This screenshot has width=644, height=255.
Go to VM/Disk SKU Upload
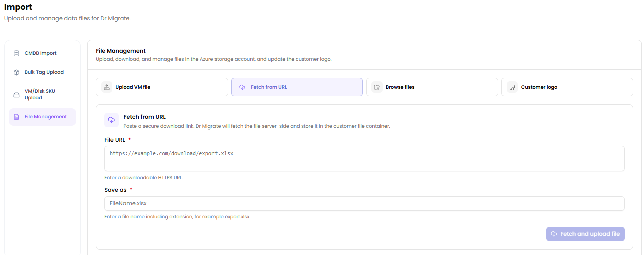tap(42, 94)
